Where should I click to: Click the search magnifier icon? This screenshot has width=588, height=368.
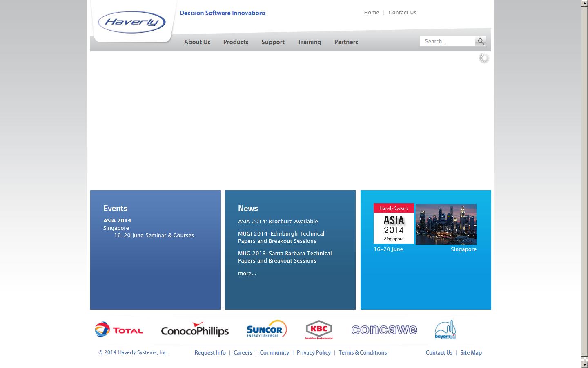tap(481, 41)
